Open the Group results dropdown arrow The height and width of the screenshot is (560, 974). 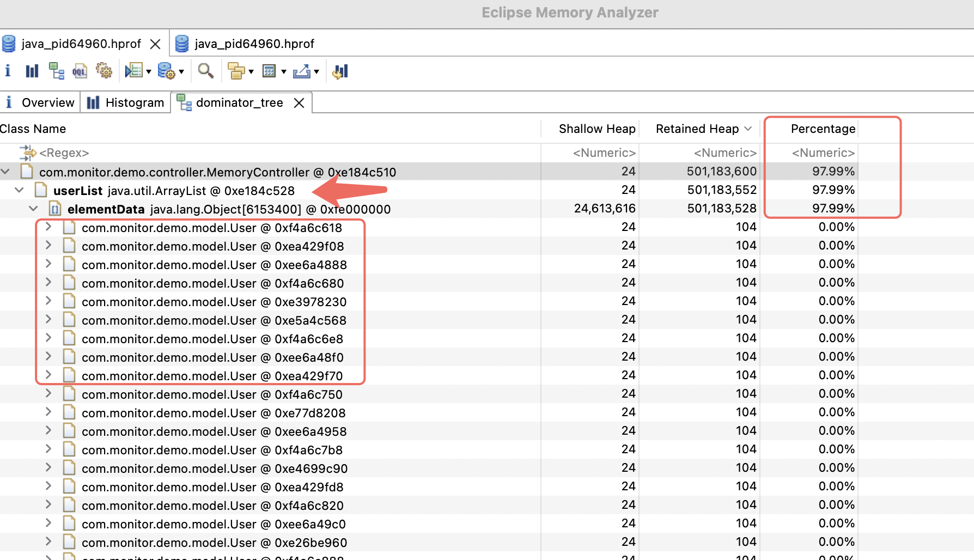(x=251, y=71)
